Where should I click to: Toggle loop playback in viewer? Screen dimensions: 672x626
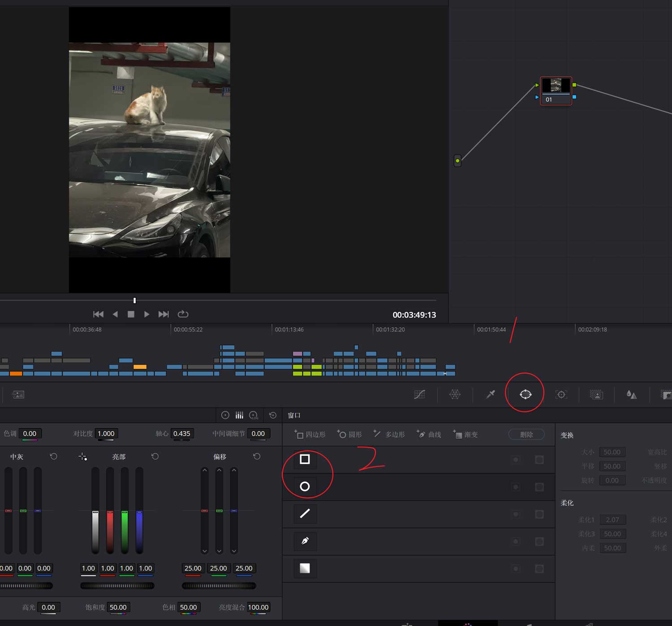(x=183, y=314)
